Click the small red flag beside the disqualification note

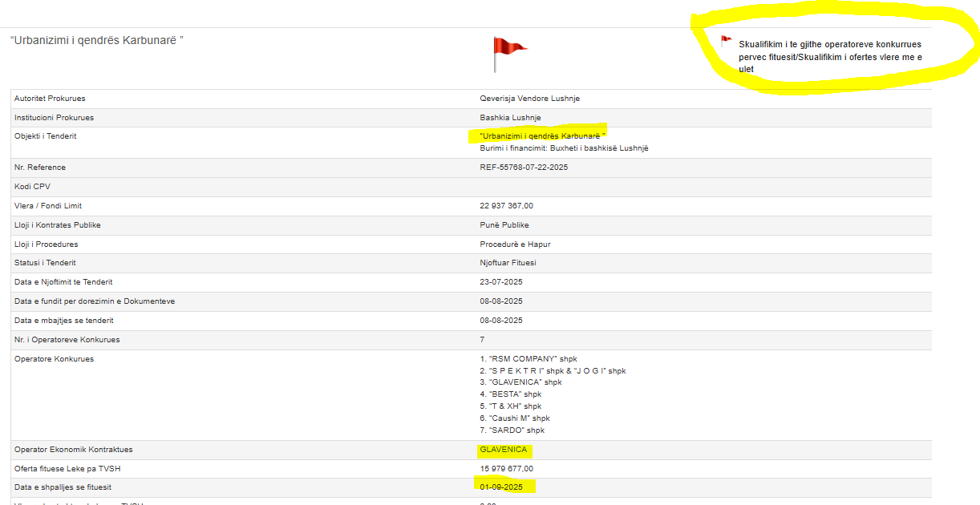tap(726, 41)
